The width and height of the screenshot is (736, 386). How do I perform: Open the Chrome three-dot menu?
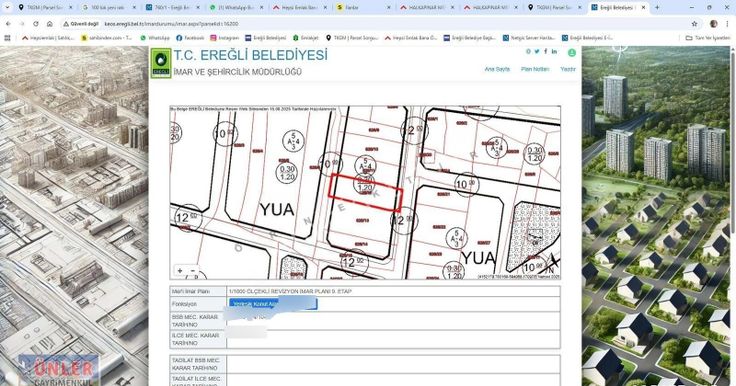(x=728, y=23)
